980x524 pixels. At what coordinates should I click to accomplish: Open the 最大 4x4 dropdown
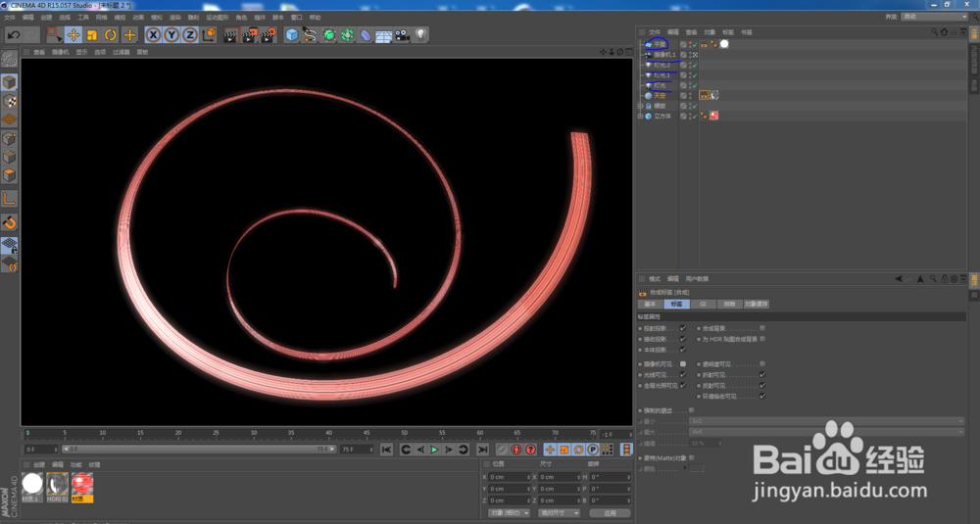pos(826,432)
